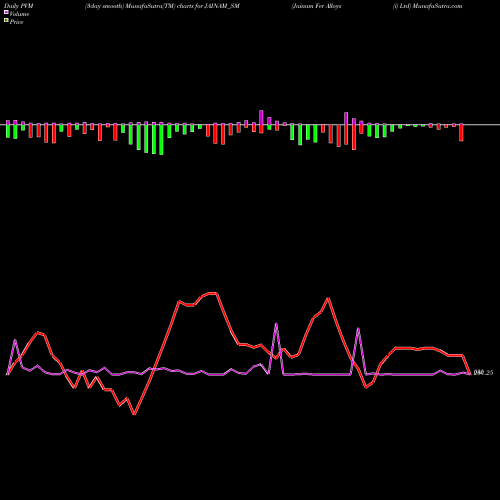Select the 'Volume' legend label
The image size is (500, 500).
(x=19, y=14)
